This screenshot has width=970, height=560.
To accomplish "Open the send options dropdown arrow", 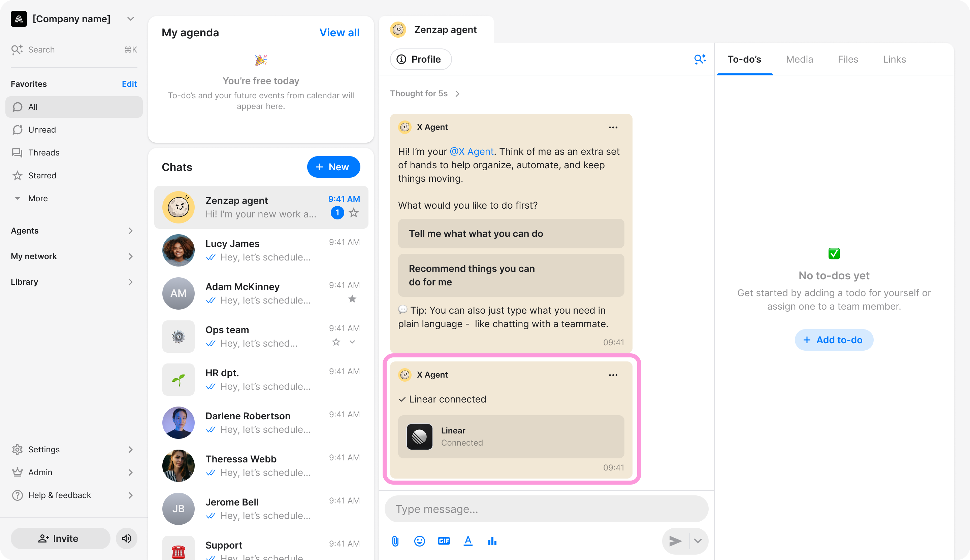I will [x=698, y=541].
